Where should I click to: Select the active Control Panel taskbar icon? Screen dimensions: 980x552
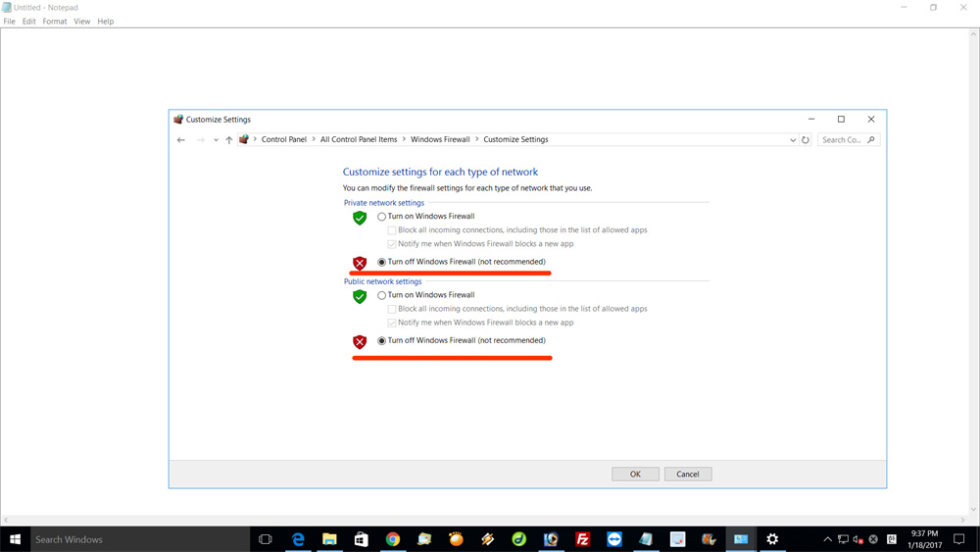[x=741, y=539]
